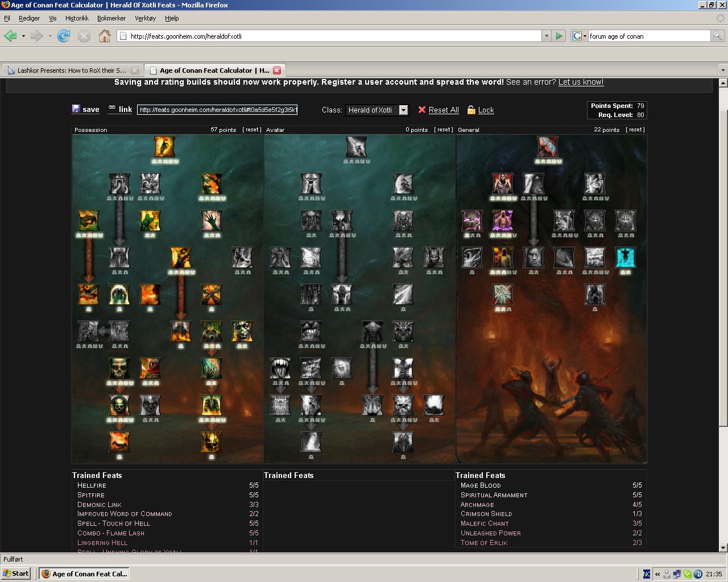Switch to the Lashkor Presents tab
The width and height of the screenshot is (728, 582).
[x=72, y=70]
